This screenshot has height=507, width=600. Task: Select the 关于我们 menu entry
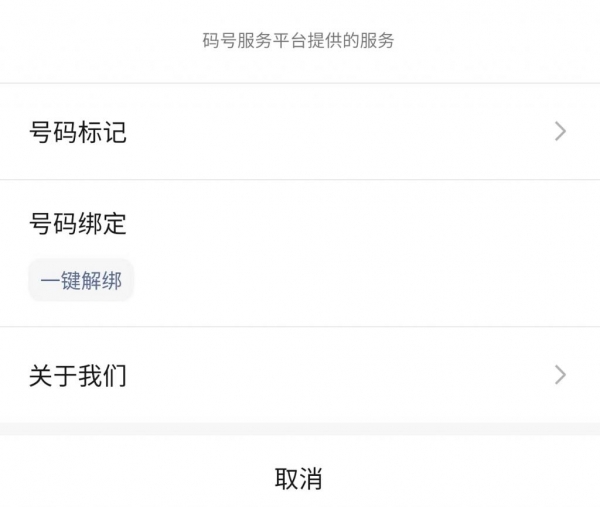[x=300, y=375]
